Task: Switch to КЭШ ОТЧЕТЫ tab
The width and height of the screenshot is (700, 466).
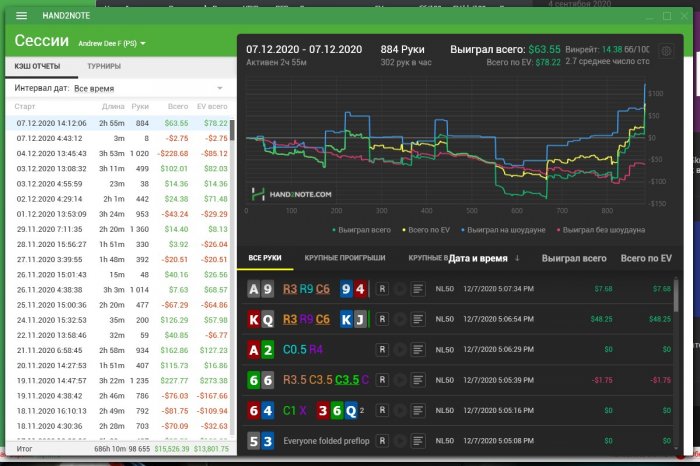Action: pos(37,66)
